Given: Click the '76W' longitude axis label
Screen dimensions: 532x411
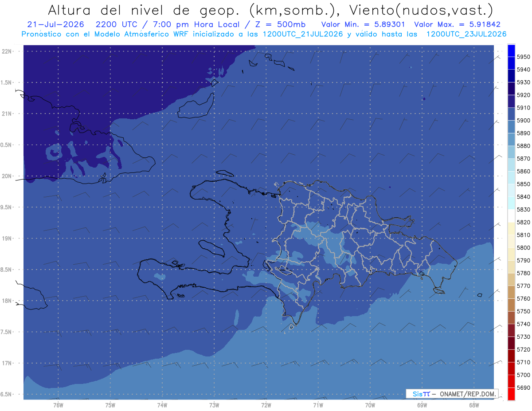Looking at the screenshot, I should [58, 405].
